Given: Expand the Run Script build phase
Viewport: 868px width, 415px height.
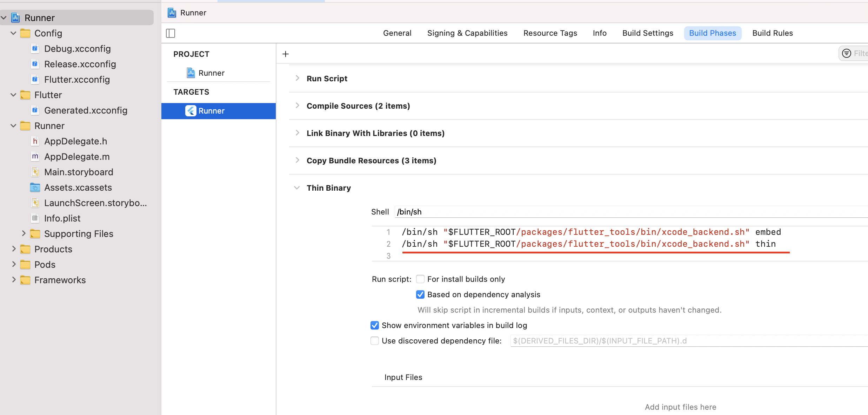Looking at the screenshot, I should pyautogui.click(x=297, y=78).
